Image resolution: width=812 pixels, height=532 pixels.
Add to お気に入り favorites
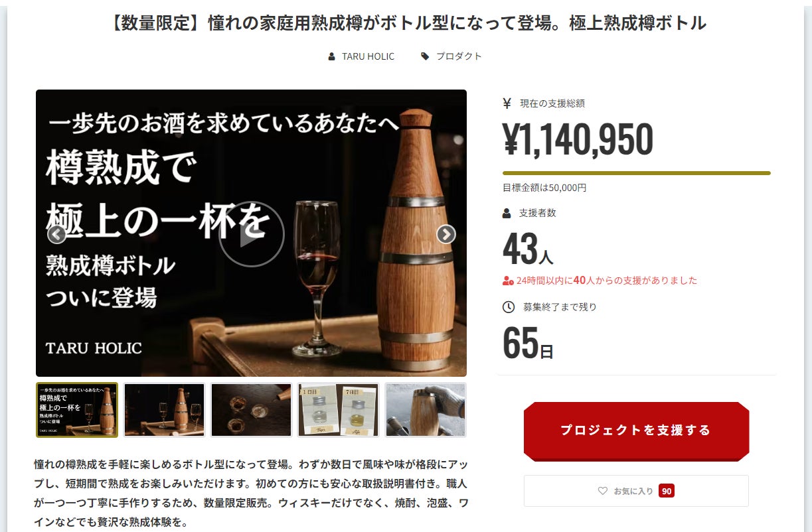point(636,491)
